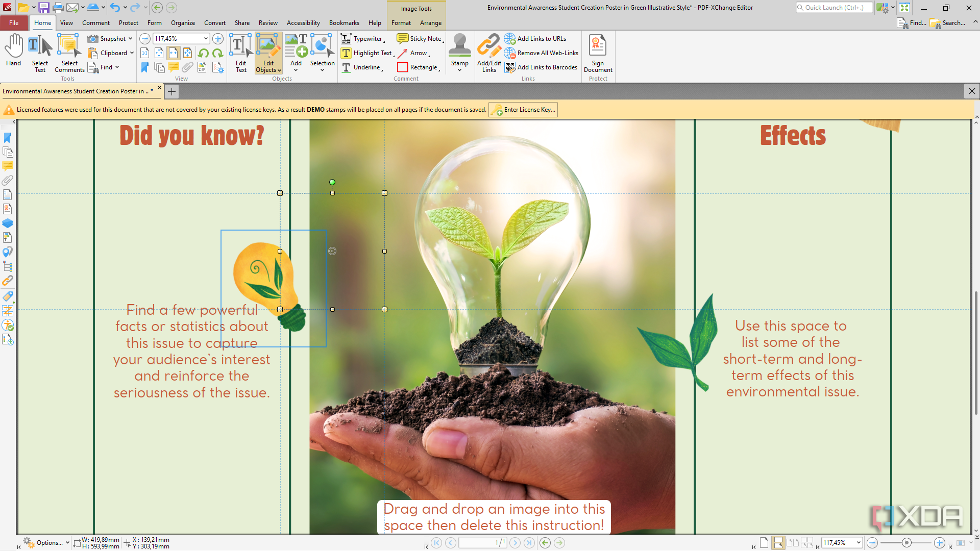This screenshot has height=551, width=980.
Task: Click Remove All Web-Links
Action: (x=542, y=53)
